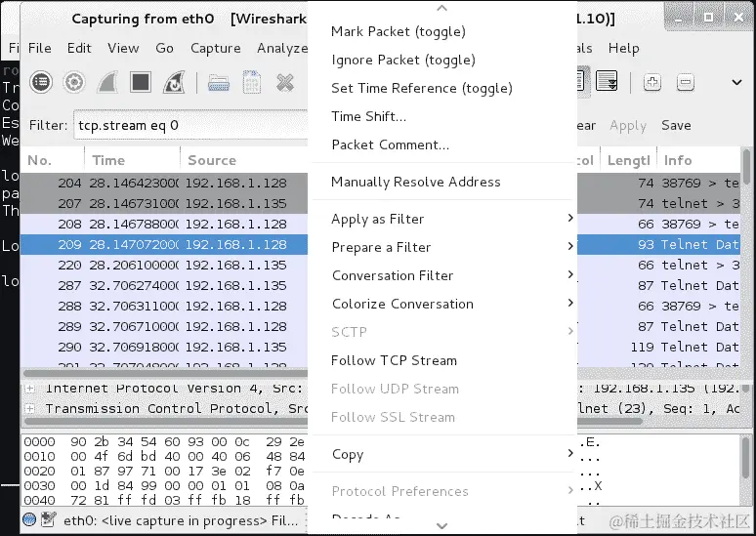Select Manually Resolve Address
This screenshot has width=756, height=536.
click(441, 183)
